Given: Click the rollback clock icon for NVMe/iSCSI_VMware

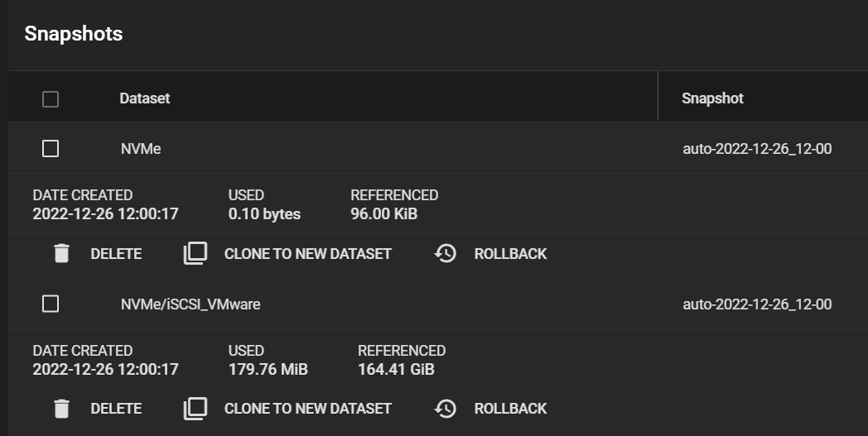Looking at the screenshot, I should [446, 408].
